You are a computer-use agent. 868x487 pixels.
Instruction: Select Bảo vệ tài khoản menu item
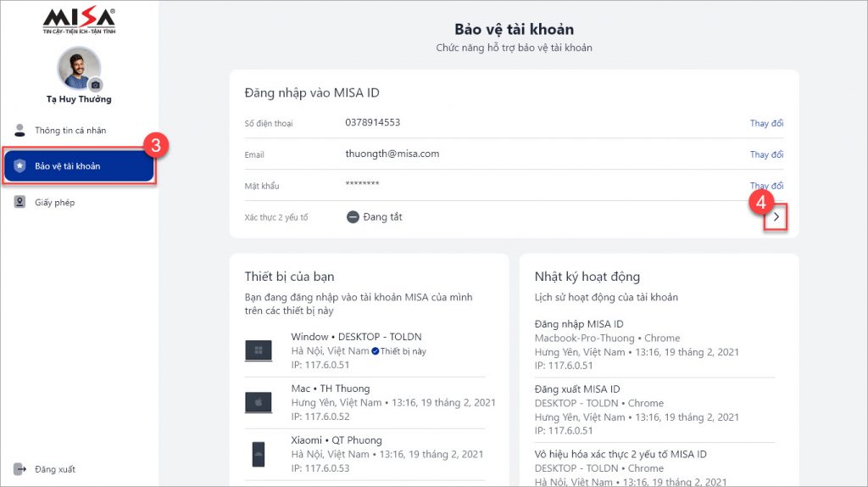[79, 166]
